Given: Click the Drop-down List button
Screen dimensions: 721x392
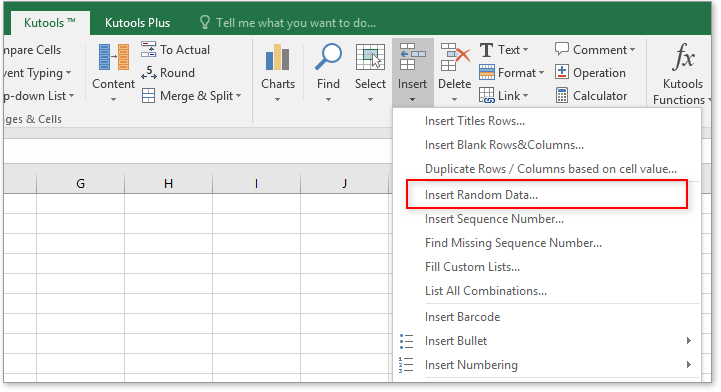Looking at the screenshot, I should point(39,96).
